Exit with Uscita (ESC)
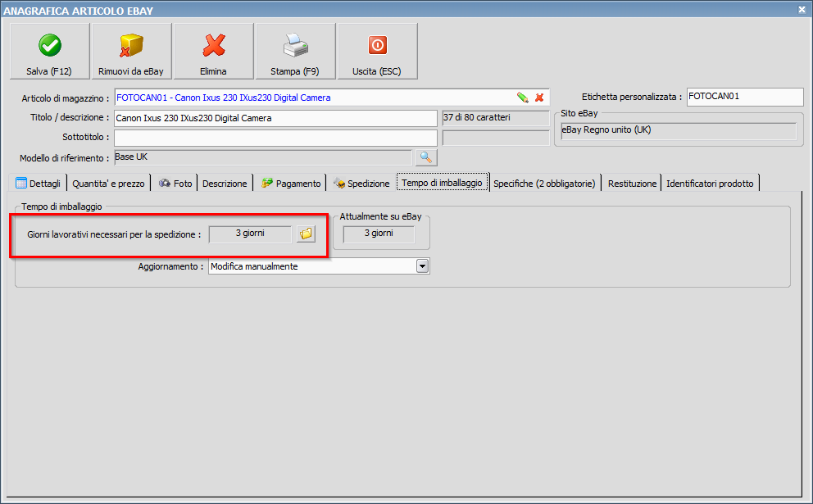 pyautogui.click(x=377, y=52)
